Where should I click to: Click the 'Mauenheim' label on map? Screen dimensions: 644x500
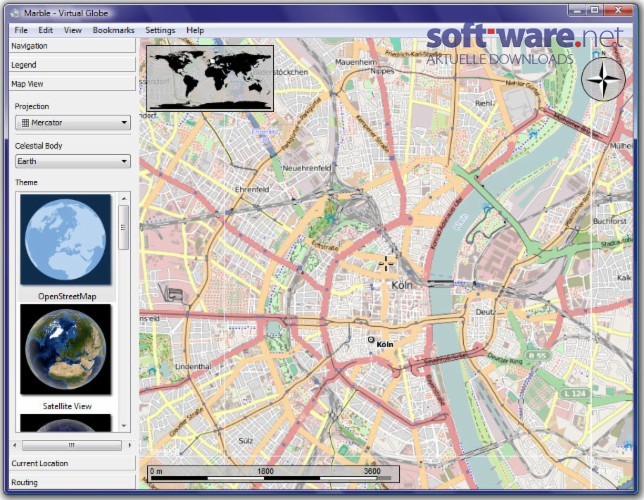(x=356, y=62)
